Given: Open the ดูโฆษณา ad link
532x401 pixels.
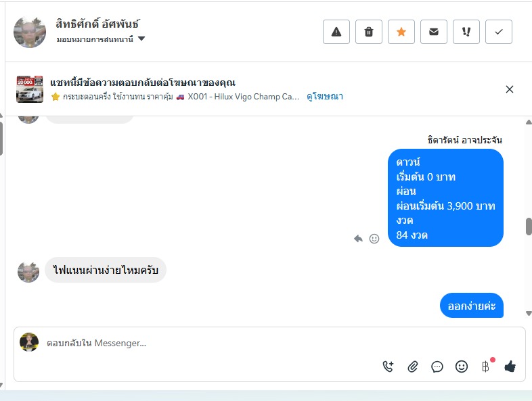Looking at the screenshot, I should [x=325, y=97].
